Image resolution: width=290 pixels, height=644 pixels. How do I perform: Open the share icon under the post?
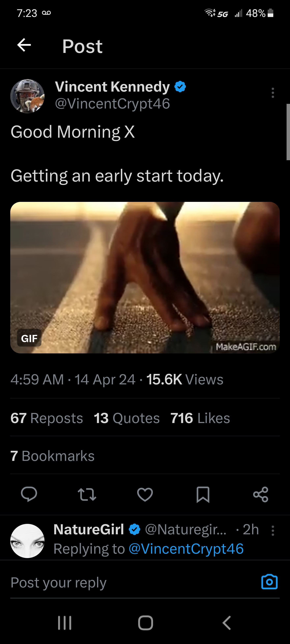(x=261, y=494)
